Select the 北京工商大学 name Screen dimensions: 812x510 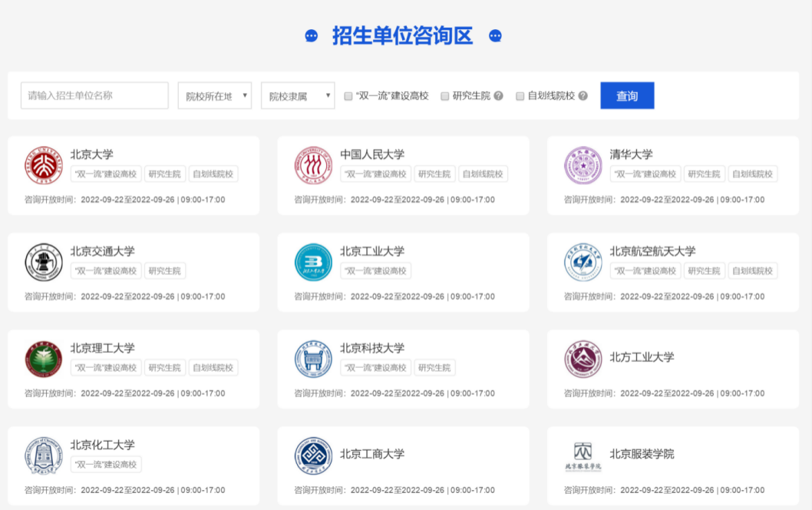click(x=372, y=454)
